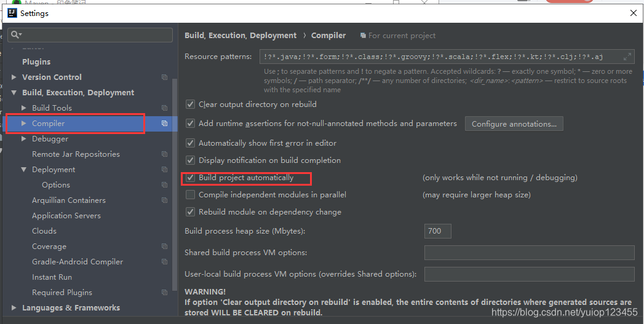This screenshot has width=644, height=324.
Task: Click the settings search input field
Action: 90,35
